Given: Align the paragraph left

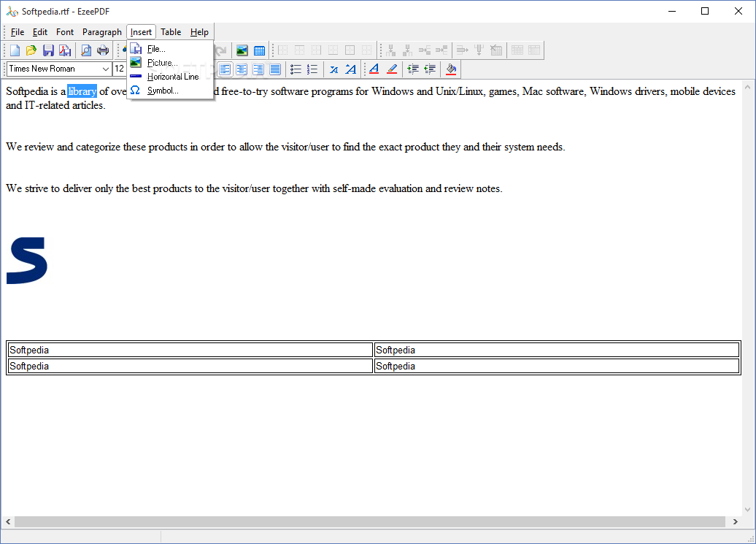Looking at the screenshot, I should pos(225,69).
